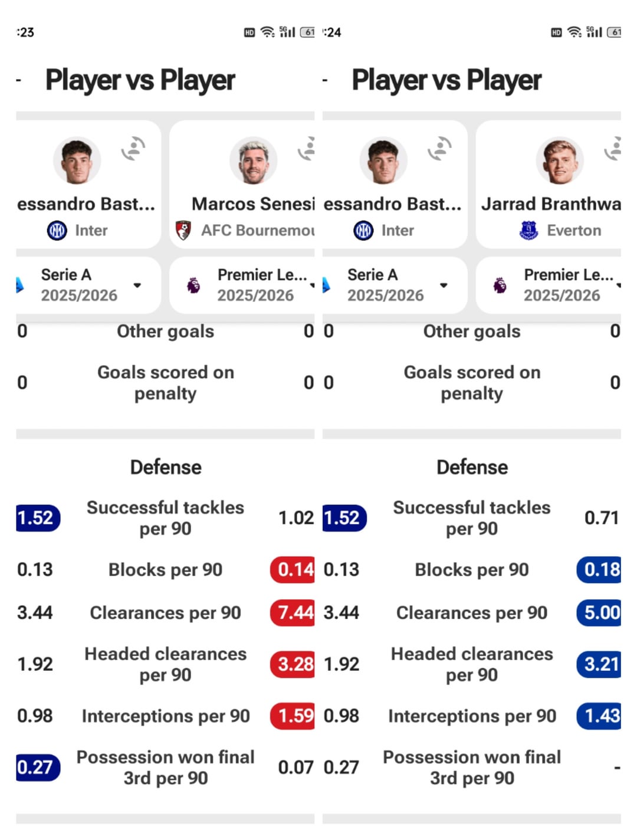Click the blue 5.00 clearances badge

[x=599, y=613]
